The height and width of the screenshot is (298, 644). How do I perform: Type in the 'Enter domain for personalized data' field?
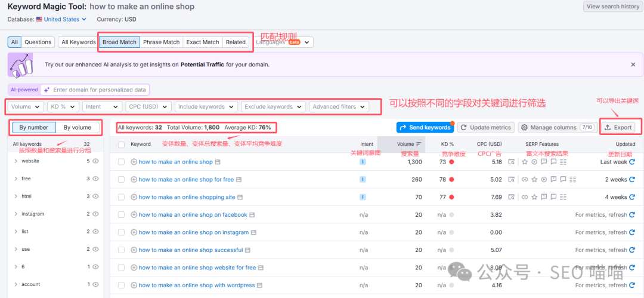(95, 90)
